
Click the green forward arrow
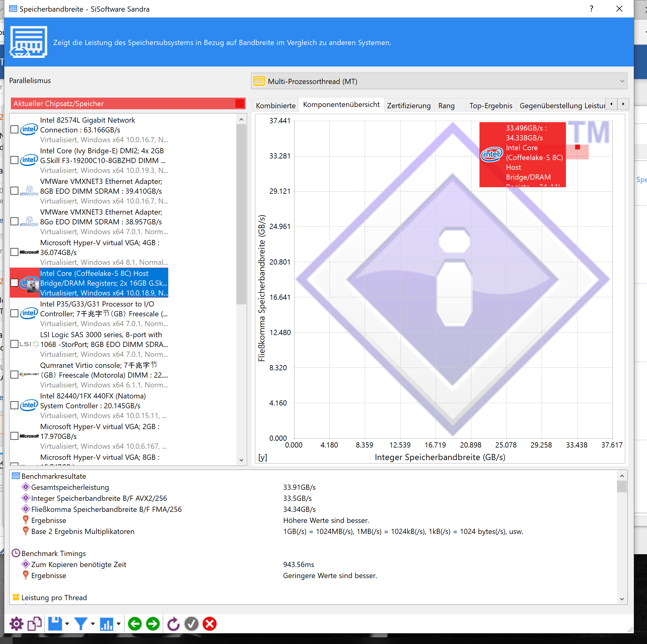click(x=153, y=624)
